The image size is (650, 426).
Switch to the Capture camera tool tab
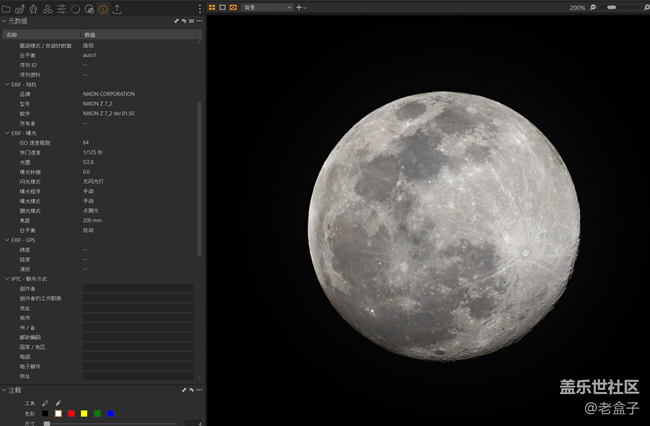[x=20, y=8]
